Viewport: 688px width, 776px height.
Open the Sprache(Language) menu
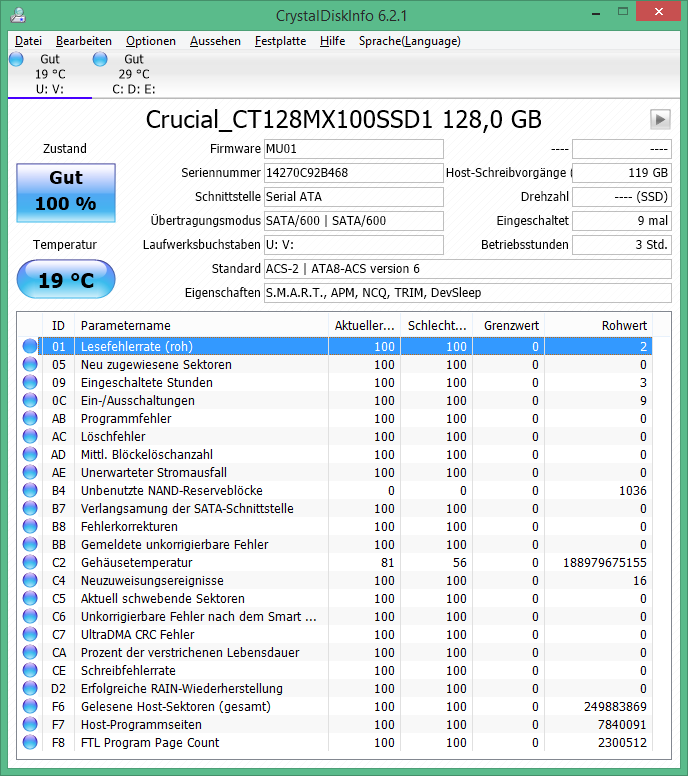[x=410, y=41]
